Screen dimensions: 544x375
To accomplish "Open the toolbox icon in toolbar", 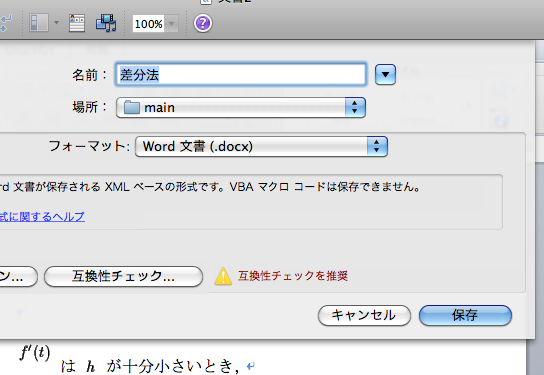I will click(x=77, y=23).
